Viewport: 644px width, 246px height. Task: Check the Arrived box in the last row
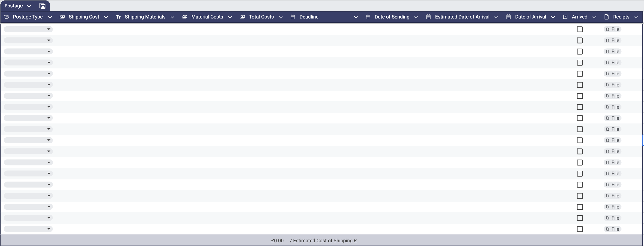point(579,229)
